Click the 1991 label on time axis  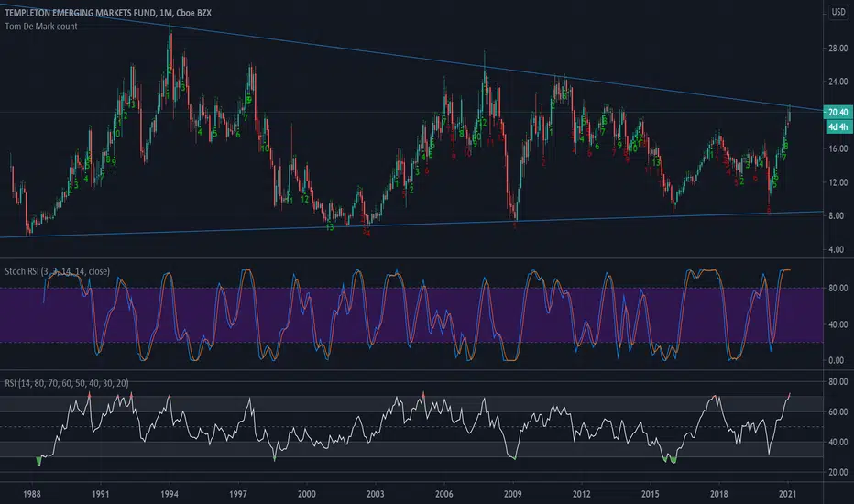click(x=100, y=494)
